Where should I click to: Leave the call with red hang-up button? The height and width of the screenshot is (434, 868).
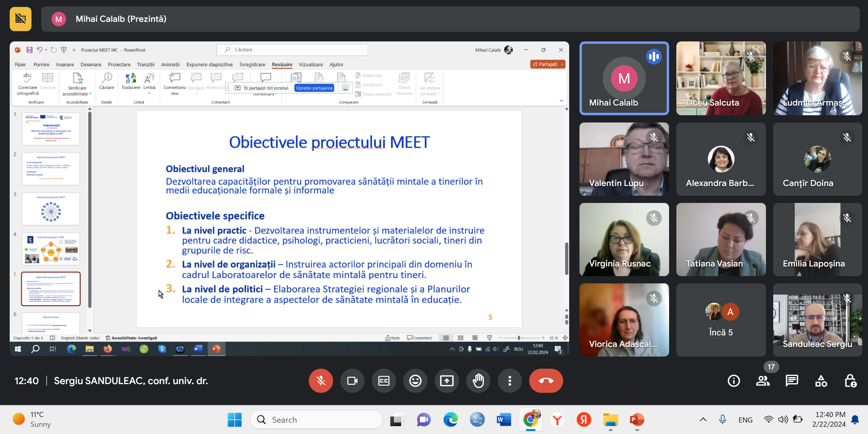pos(546,381)
